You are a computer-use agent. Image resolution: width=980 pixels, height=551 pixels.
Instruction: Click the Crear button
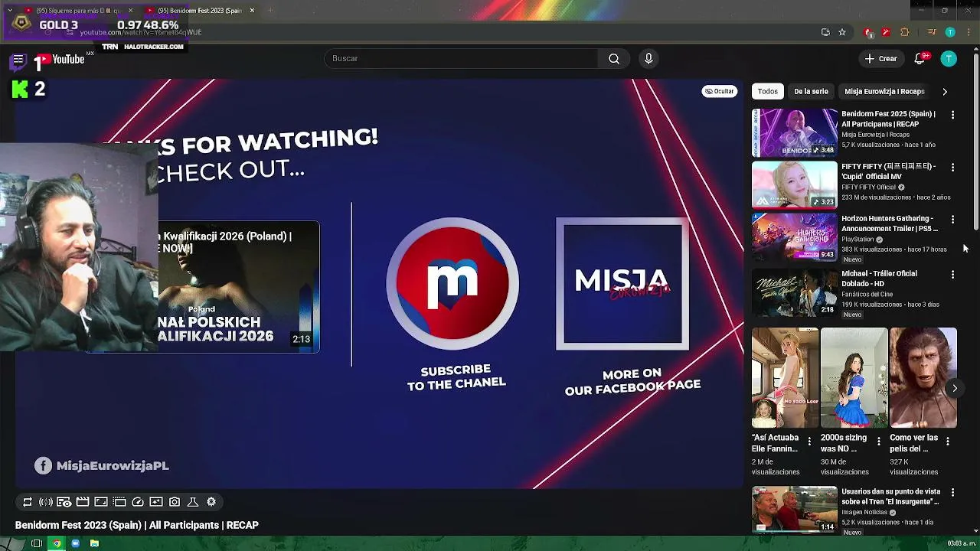click(880, 59)
